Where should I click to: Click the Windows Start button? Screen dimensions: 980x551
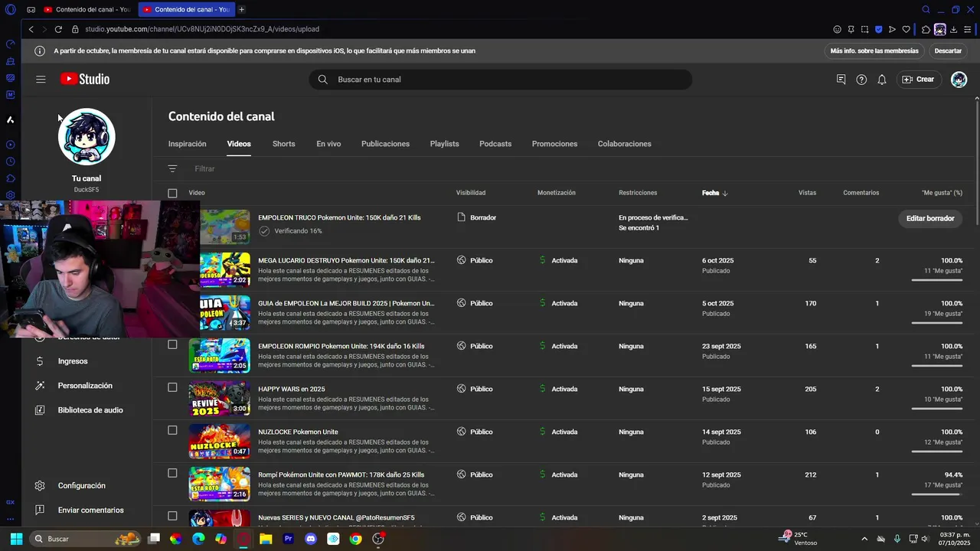coord(16,539)
